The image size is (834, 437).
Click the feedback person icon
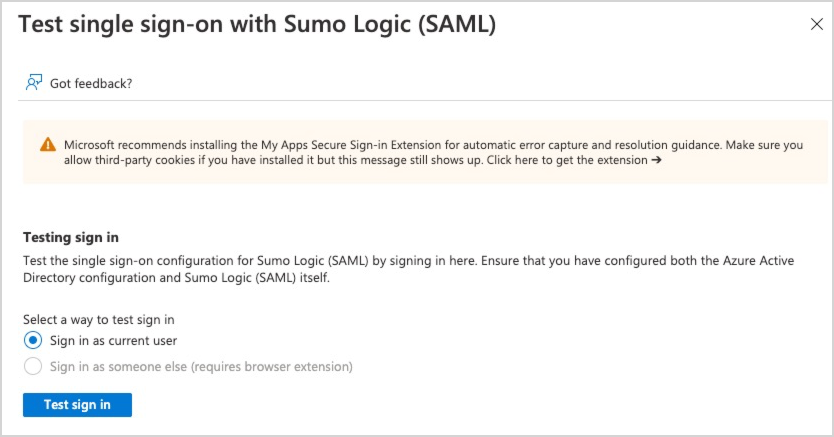[x=34, y=83]
